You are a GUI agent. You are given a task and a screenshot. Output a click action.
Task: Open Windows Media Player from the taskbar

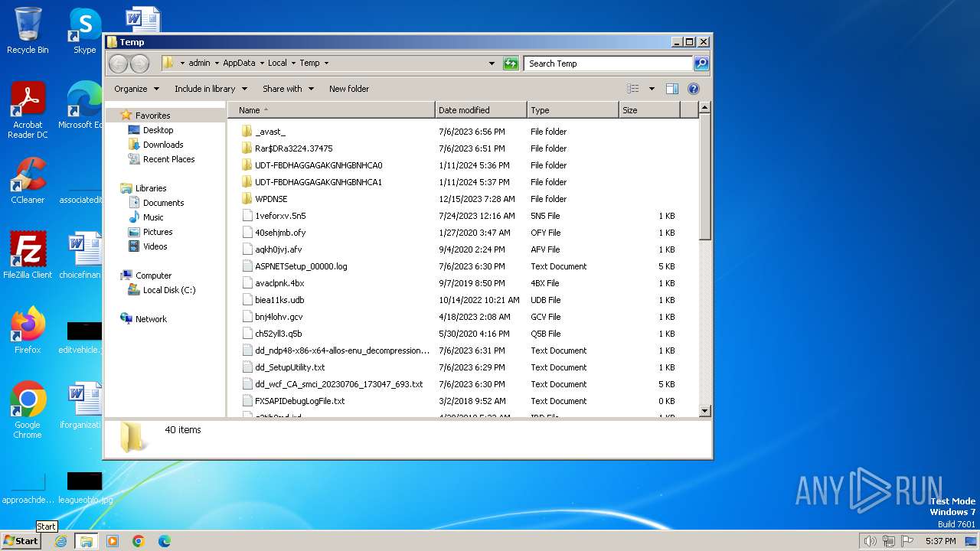click(x=113, y=541)
